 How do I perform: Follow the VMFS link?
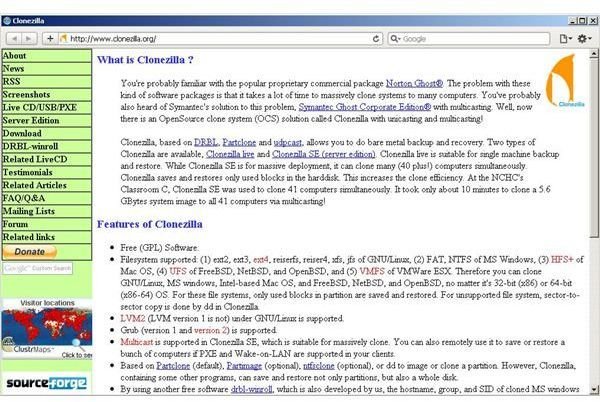tap(372, 272)
